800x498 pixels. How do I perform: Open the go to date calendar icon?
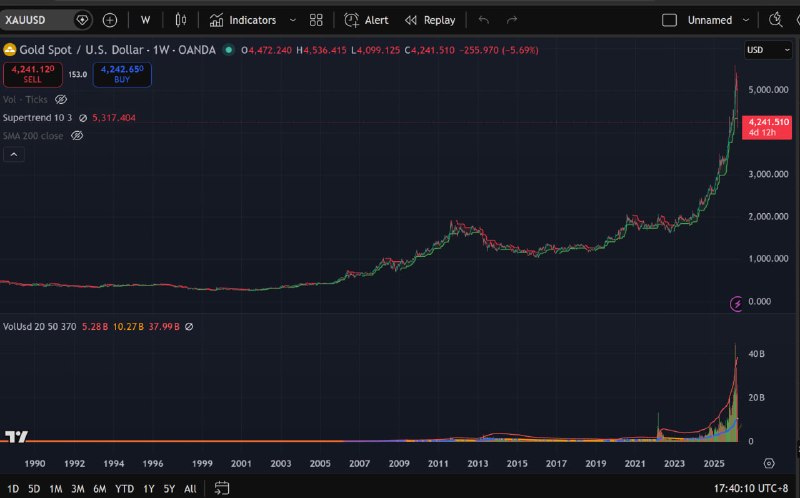coord(222,488)
